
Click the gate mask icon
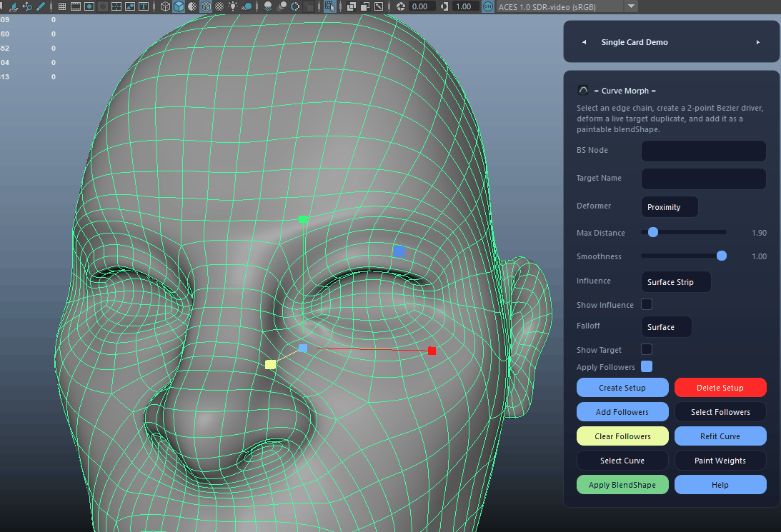[103, 6]
